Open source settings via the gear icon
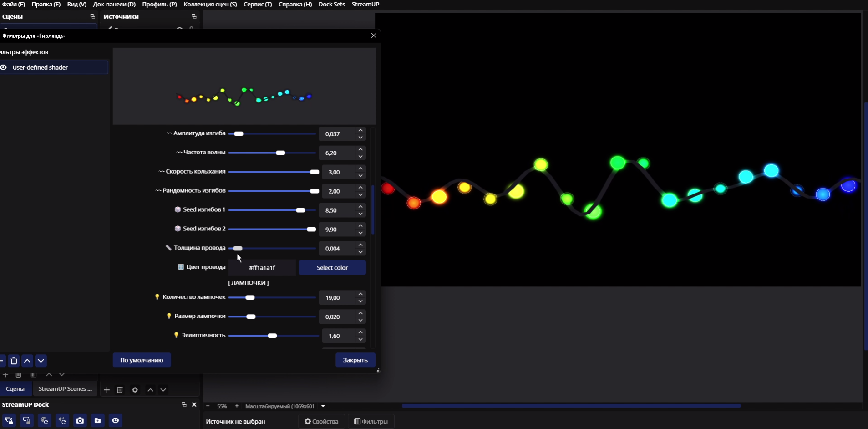868x429 pixels. [135, 390]
